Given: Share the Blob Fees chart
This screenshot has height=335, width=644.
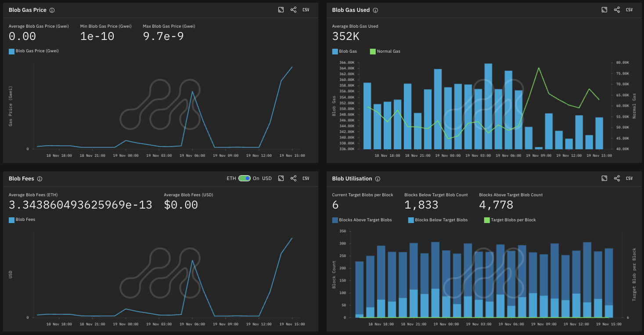Looking at the screenshot, I should tap(293, 178).
